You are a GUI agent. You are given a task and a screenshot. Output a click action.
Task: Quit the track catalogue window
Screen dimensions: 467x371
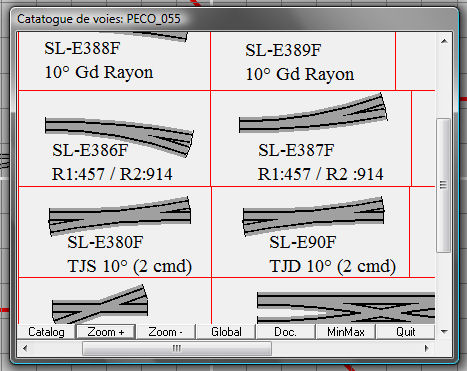[406, 332]
